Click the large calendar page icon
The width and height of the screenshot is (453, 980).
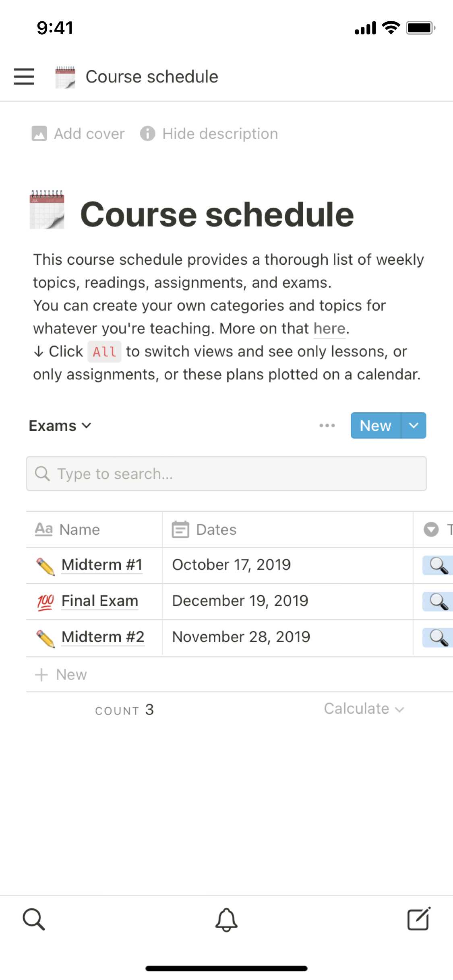tap(47, 210)
